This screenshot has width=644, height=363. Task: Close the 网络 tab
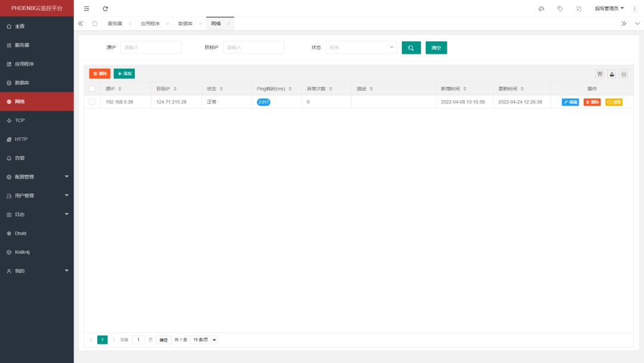point(229,24)
